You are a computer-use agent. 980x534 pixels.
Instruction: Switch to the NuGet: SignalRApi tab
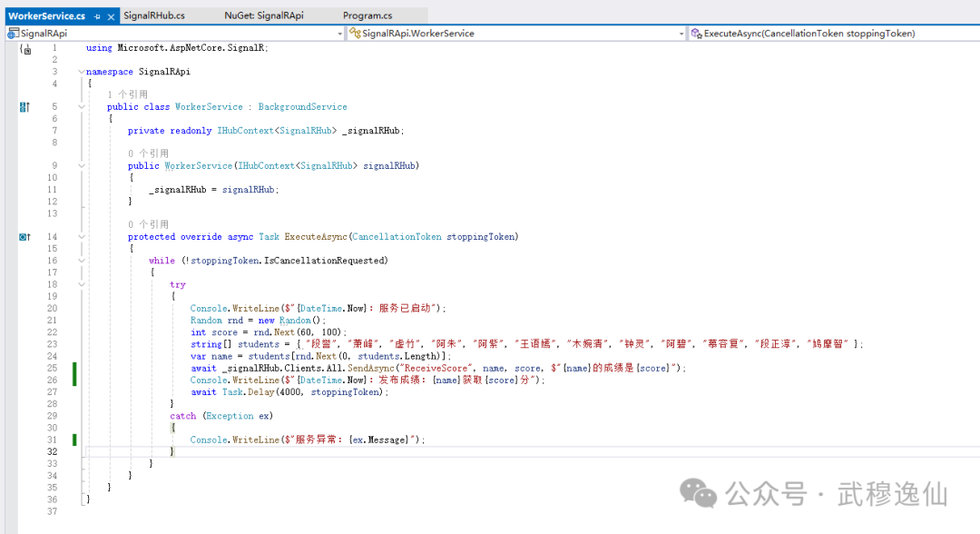[x=264, y=15]
